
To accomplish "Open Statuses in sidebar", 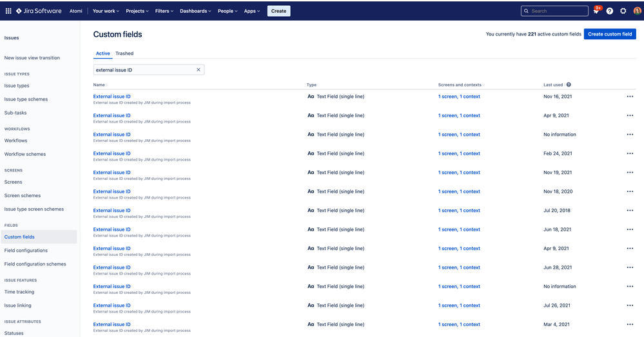I will 14,333.
